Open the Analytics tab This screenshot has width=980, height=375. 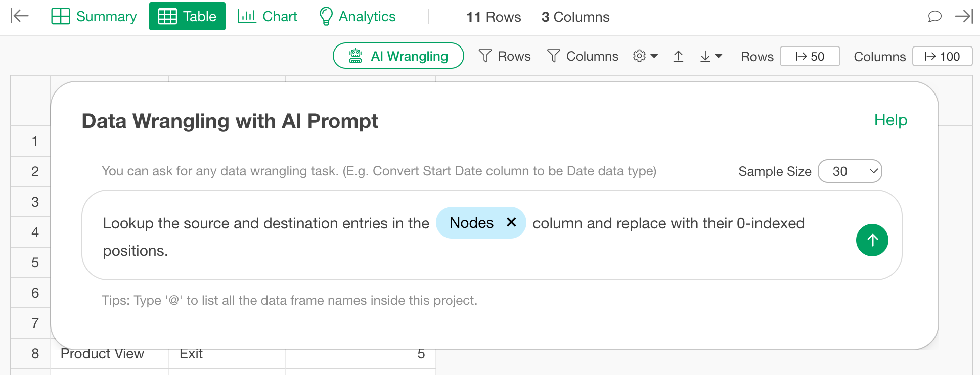point(357,16)
